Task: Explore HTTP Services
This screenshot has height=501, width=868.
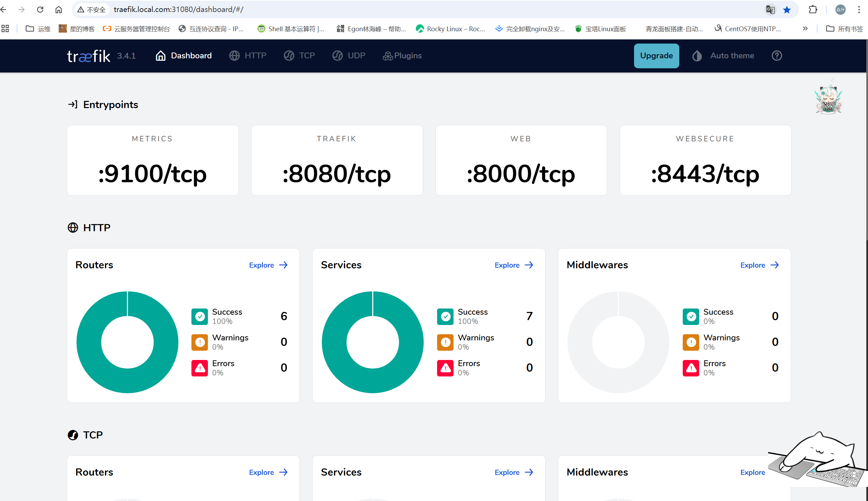Action: [514, 265]
